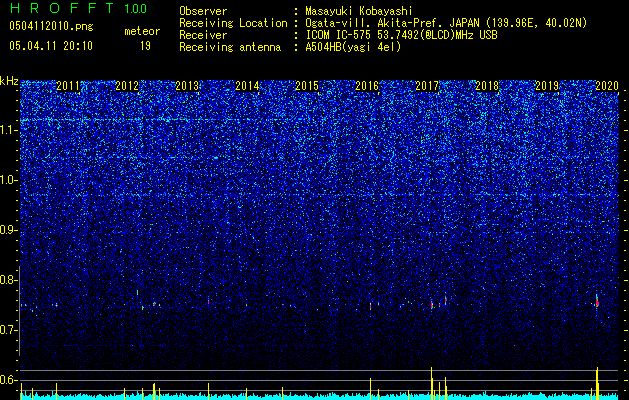The height and width of the screenshot is (400, 629).
Task: Click observer name Masayuki Kobayashi
Action: [359, 11]
